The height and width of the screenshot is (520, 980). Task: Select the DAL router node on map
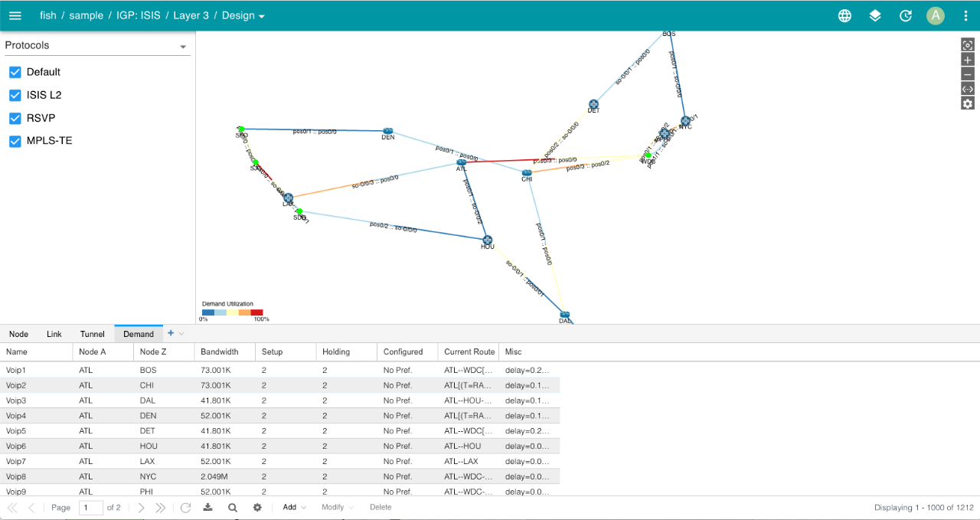pyautogui.click(x=564, y=315)
